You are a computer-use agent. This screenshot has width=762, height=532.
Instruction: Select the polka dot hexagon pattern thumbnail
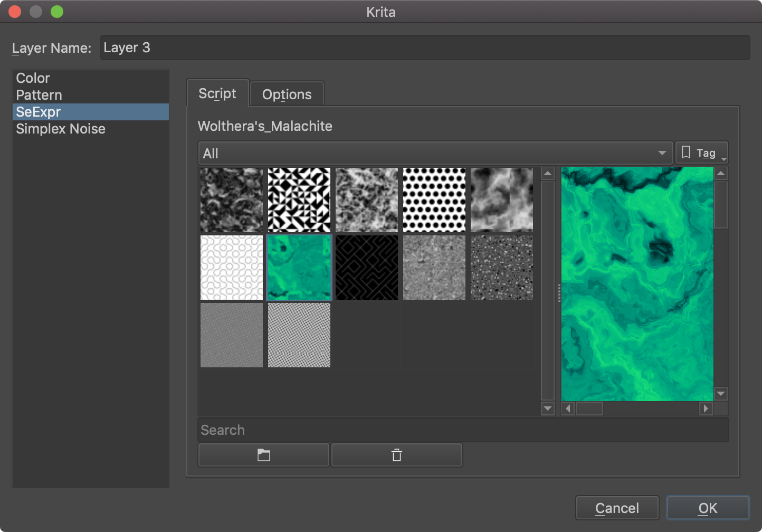coord(434,200)
